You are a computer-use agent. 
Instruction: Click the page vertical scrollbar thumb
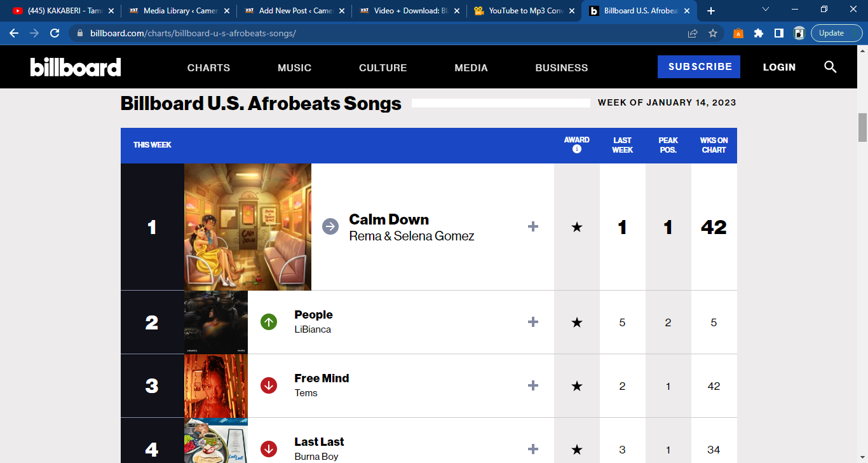pyautogui.click(x=862, y=127)
